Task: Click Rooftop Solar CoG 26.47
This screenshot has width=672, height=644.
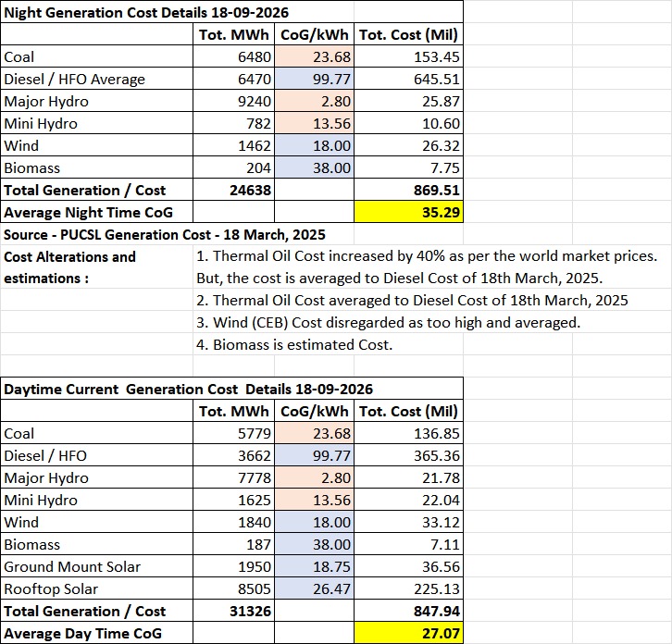Action: [314, 589]
